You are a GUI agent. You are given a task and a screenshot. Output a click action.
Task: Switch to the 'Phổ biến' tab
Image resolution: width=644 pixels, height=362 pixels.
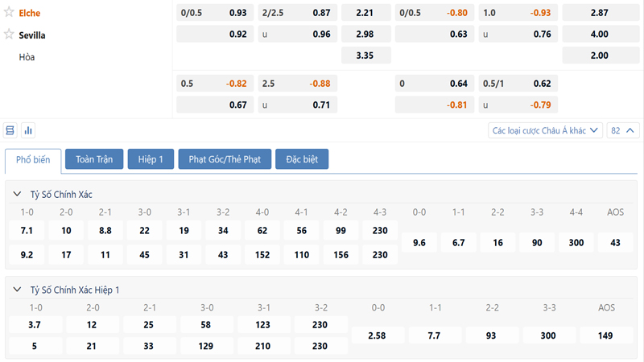coord(32,159)
